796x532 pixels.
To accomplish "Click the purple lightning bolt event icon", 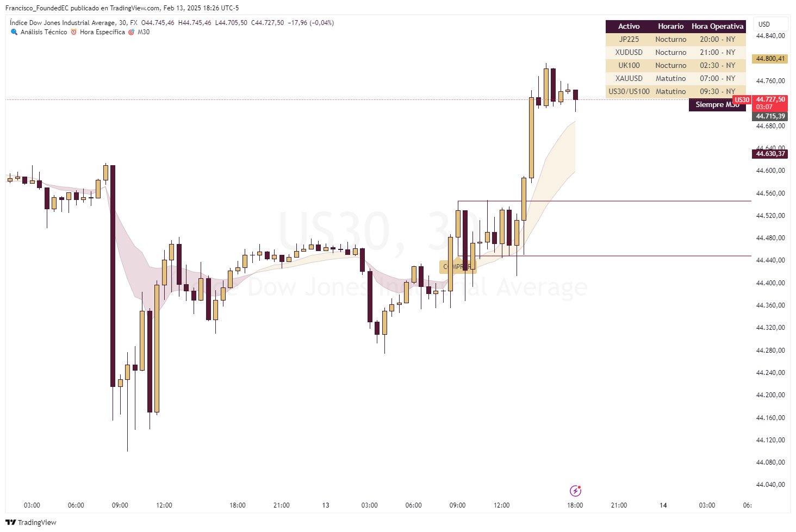I will pos(575,491).
